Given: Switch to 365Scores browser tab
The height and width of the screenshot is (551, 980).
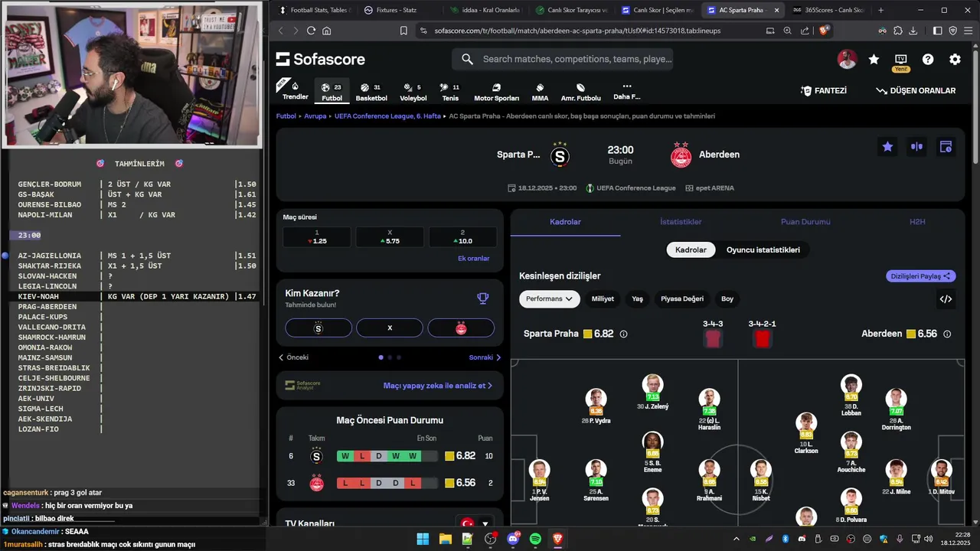Looking at the screenshot, I should 828,10.
